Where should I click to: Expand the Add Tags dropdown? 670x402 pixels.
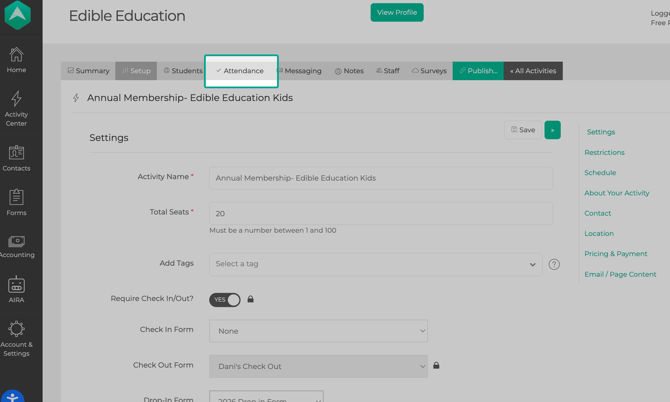[x=375, y=265]
